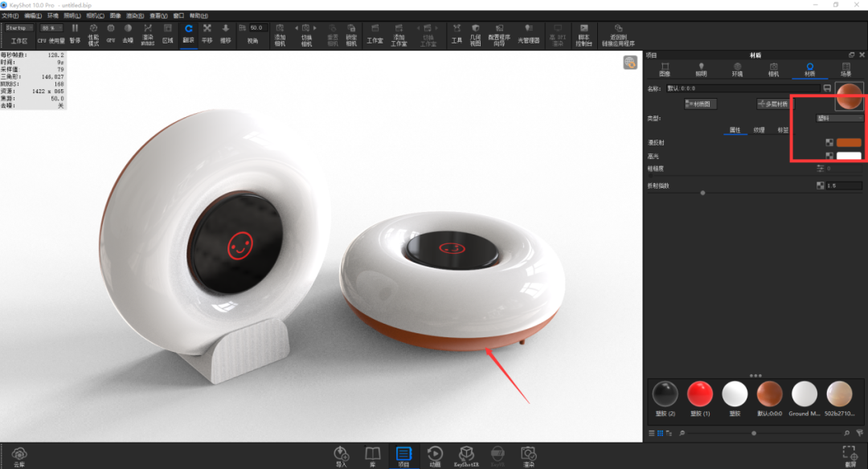The width and height of the screenshot is (868, 469).
Task: Switch to the previous camera arrow
Action: tap(296, 27)
